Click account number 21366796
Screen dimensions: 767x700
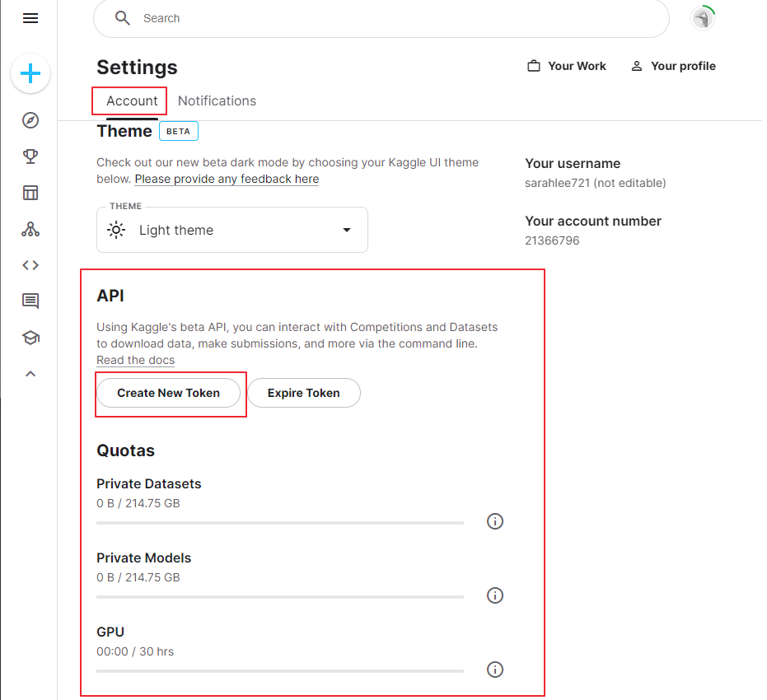(x=552, y=240)
